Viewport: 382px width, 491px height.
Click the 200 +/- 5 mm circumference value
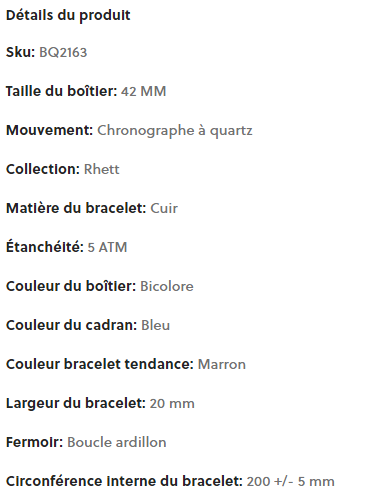(x=290, y=481)
